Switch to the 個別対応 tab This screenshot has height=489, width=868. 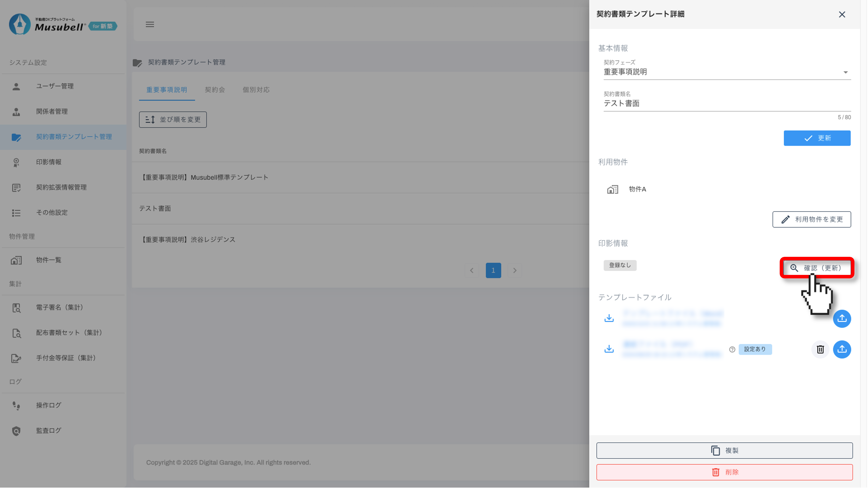[256, 90]
